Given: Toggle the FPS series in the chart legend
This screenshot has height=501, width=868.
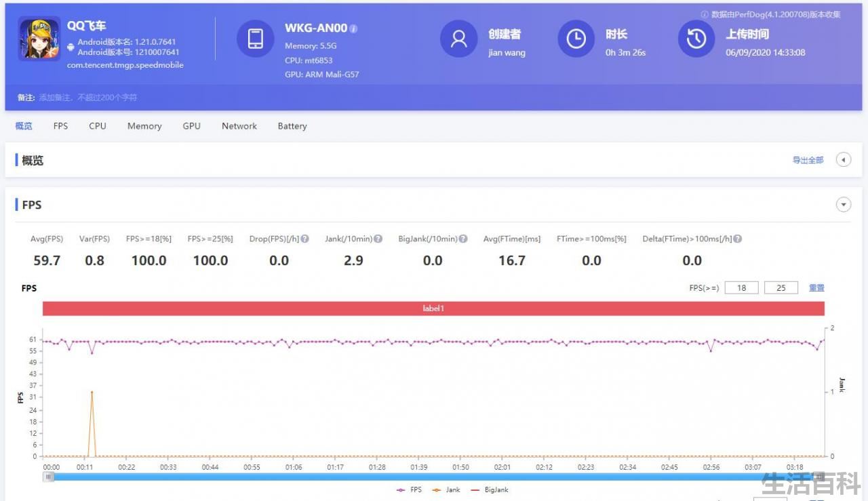Looking at the screenshot, I should pyautogui.click(x=409, y=489).
